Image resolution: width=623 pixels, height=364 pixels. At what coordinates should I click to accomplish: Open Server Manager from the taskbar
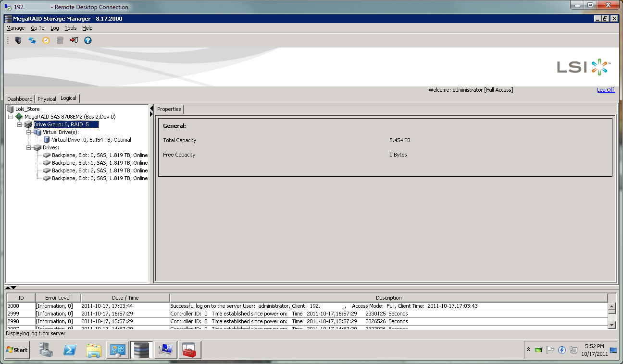46,350
